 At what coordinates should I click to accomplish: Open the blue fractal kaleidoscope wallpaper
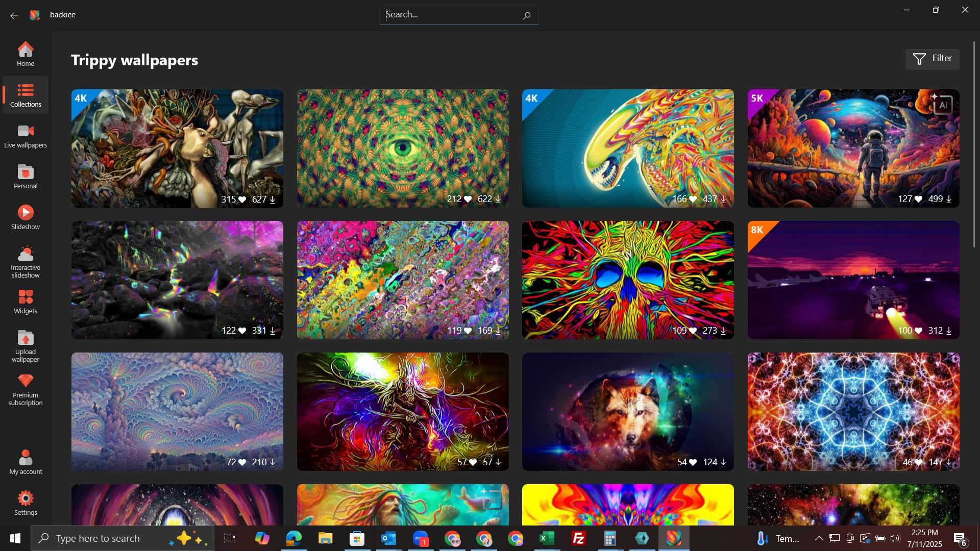tap(853, 412)
